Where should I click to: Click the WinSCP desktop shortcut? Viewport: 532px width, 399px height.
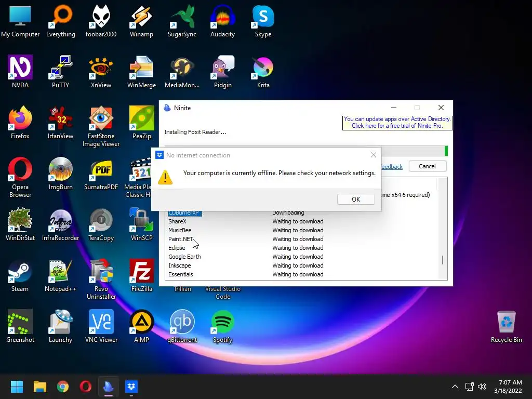click(141, 224)
